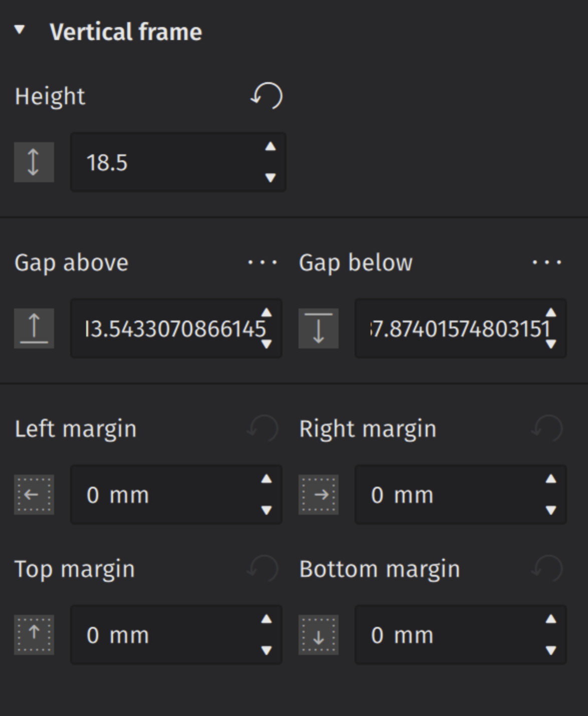Screen dimensions: 588x716
Task: Select the Bottom margin arrow icon
Action: (x=319, y=635)
